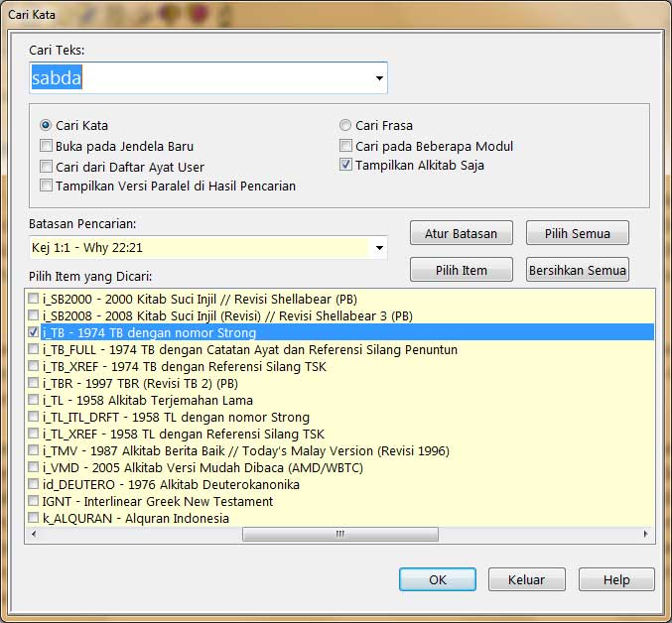Viewport: 672px width, 623px height.
Task: Select the Cari Frasa radio button
Action: click(x=345, y=125)
